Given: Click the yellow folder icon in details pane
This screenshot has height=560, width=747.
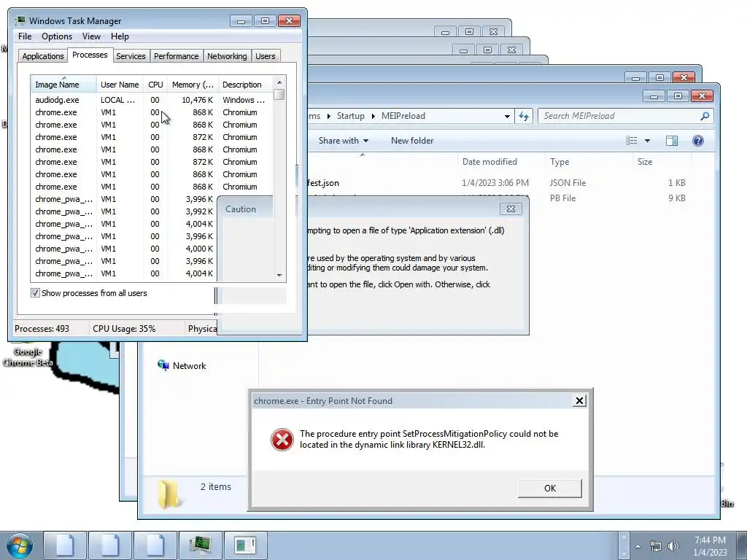Looking at the screenshot, I should click(x=169, y=494).
